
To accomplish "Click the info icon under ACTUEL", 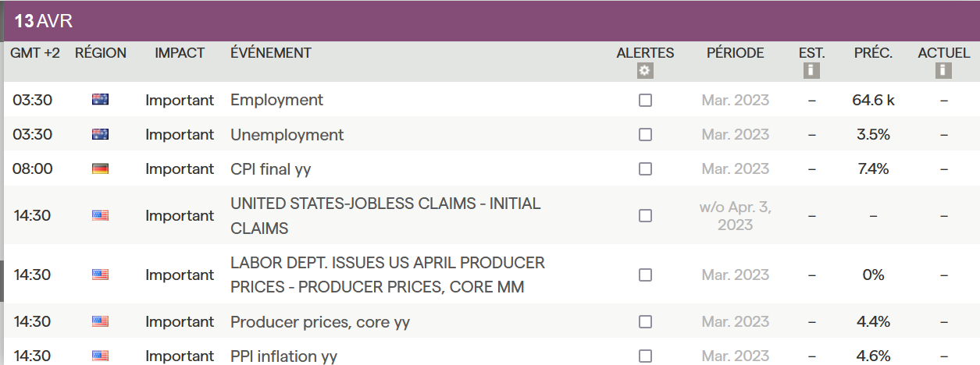I will (x=943, y=71).
